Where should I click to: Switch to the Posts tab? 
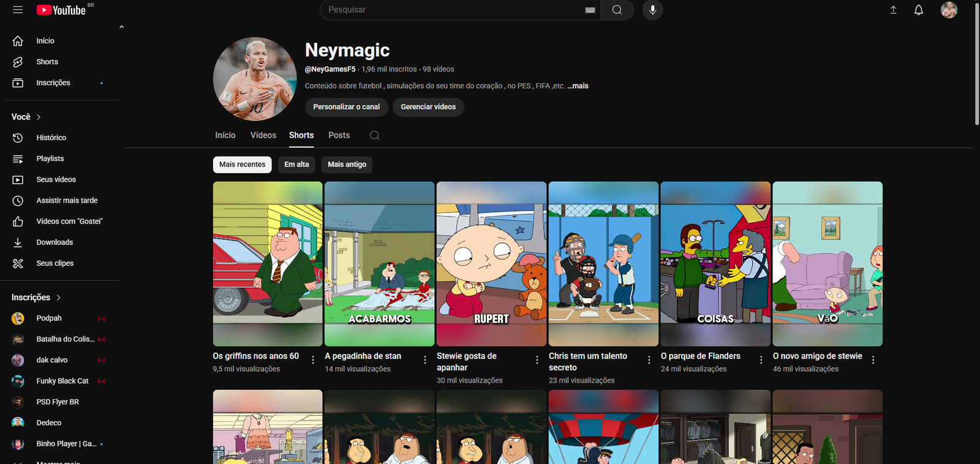click(x=339, y=135)
